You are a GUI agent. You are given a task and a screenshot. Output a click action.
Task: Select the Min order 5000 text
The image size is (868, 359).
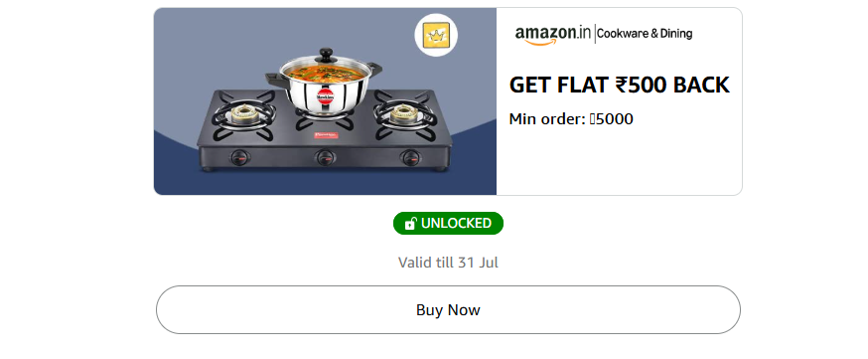571,119
